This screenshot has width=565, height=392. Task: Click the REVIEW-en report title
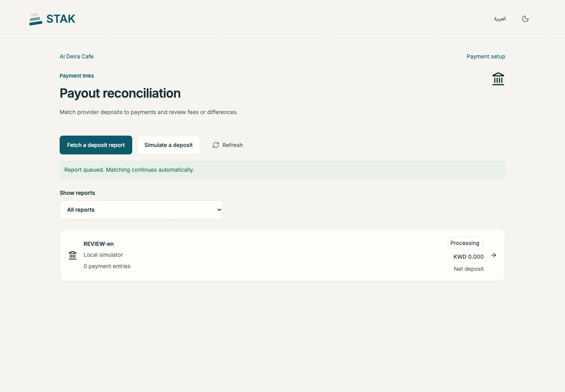click(98, 244)
